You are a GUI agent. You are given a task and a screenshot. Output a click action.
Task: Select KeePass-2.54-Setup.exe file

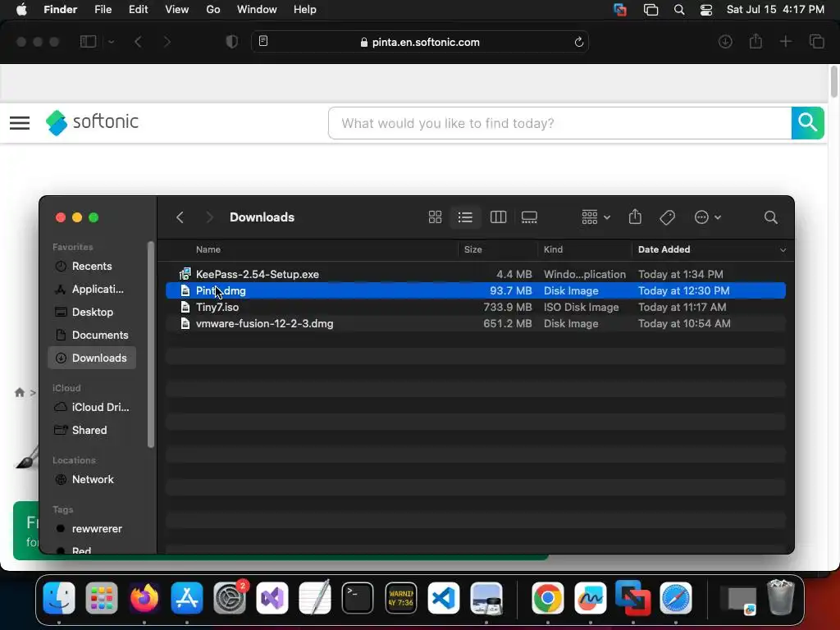coord(476,274)
